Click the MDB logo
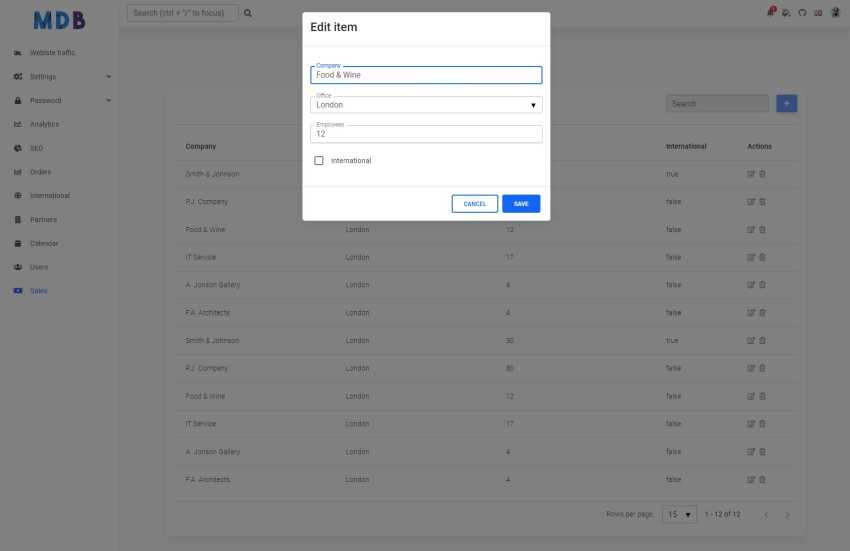Viewport: 850px width, 551px height. coord(59,21)
